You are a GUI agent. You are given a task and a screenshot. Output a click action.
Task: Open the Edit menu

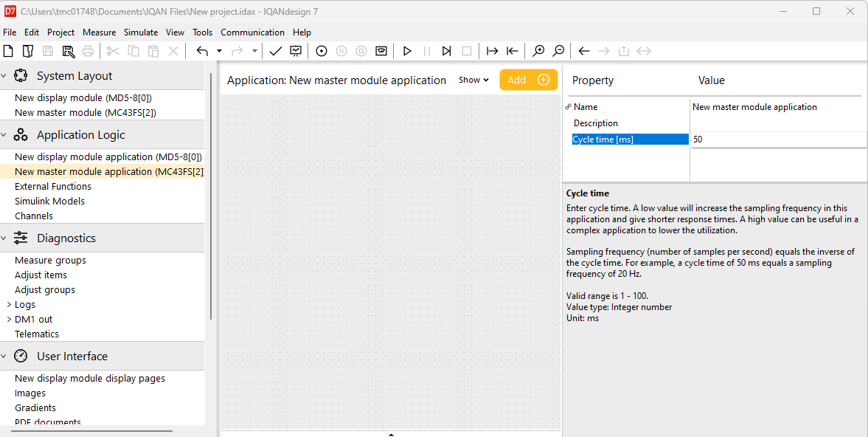32,32
